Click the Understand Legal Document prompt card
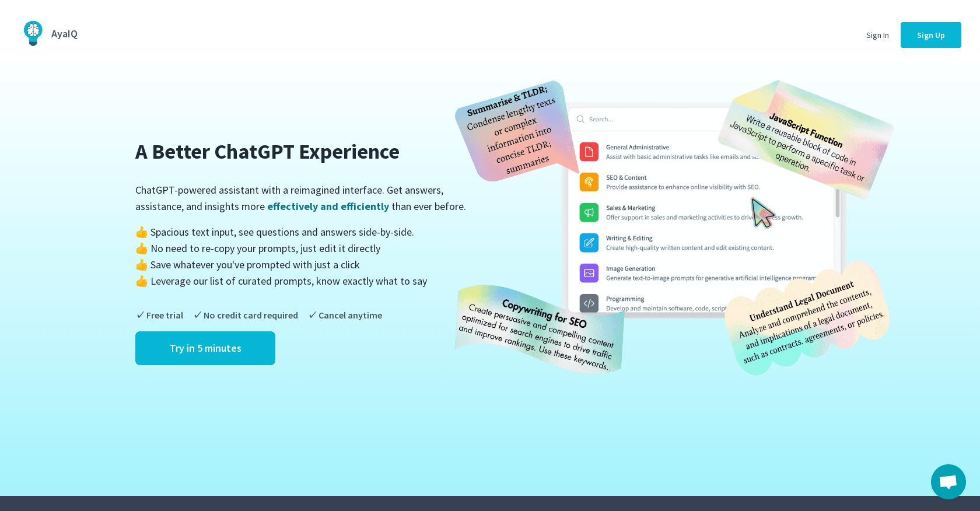This screenshot has height=511, width=980. click(x=808, y=318)
